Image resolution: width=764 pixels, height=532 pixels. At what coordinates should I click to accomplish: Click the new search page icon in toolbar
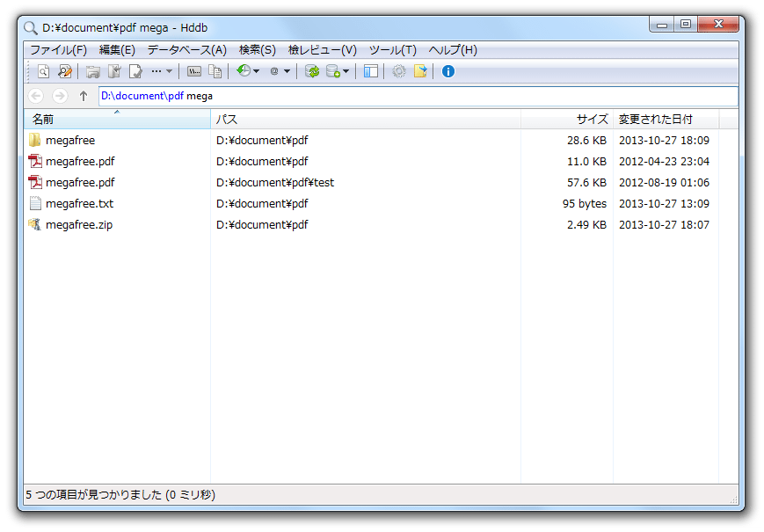pyautogui.click(x=43, y=71)
